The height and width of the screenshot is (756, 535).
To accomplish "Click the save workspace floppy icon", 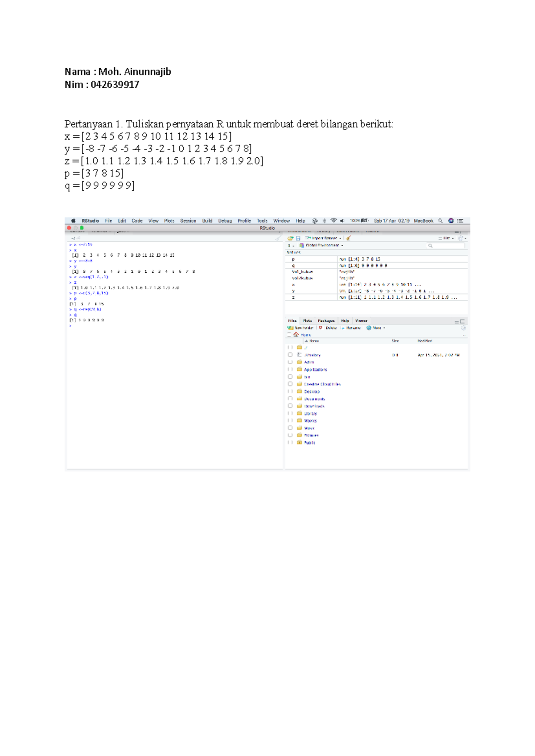I will (298, 238).
